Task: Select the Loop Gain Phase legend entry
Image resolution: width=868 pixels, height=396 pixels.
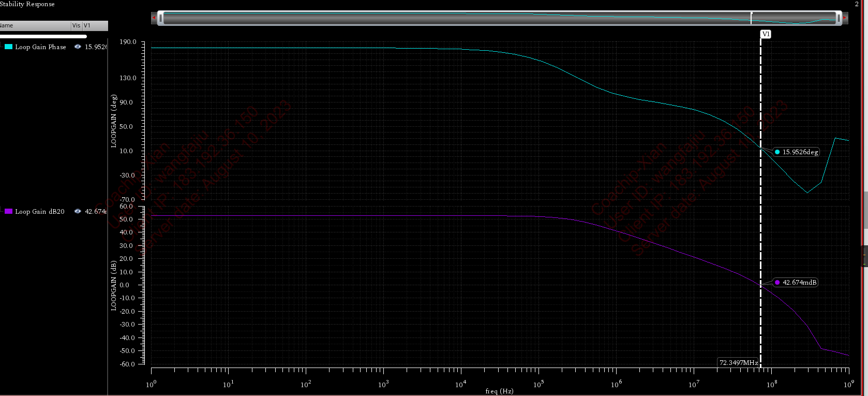Action: click(40, 47)
